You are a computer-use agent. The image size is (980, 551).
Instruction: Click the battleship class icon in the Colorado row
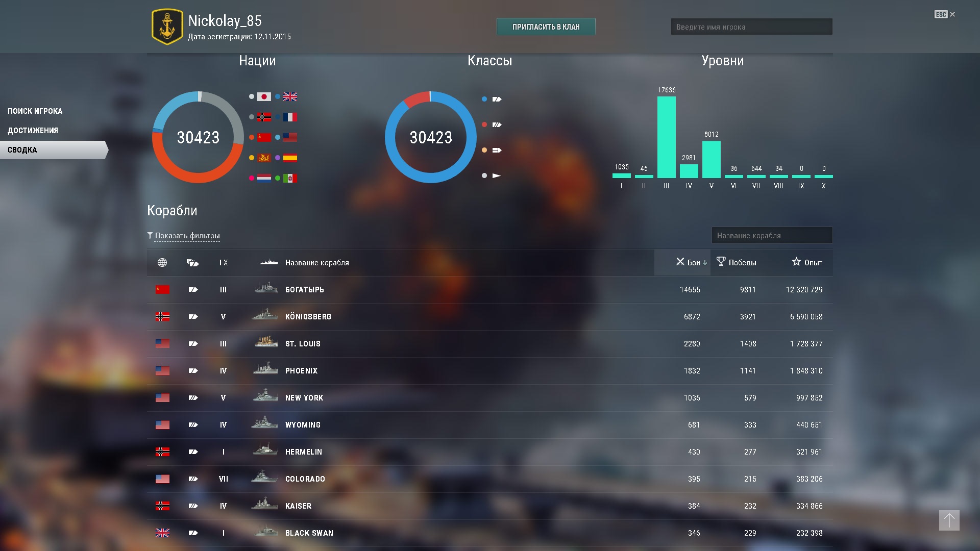[x=193, y=479]
